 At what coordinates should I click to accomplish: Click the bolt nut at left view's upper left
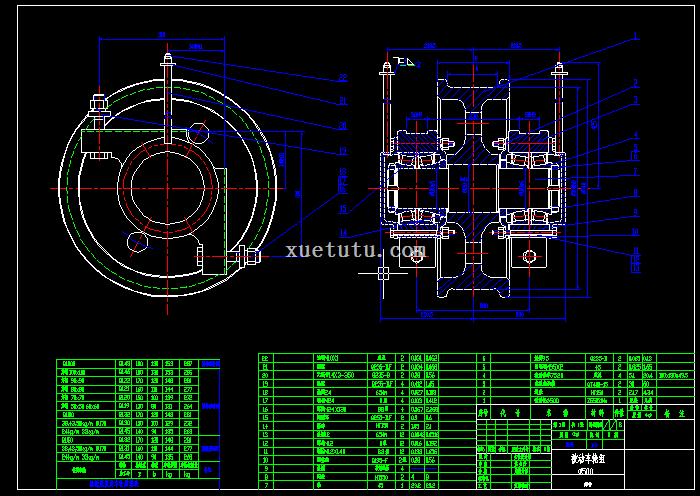(99, 103)
